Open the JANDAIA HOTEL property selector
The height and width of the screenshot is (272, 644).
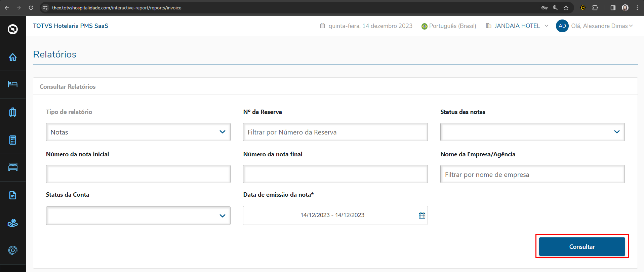click(517, 26)
